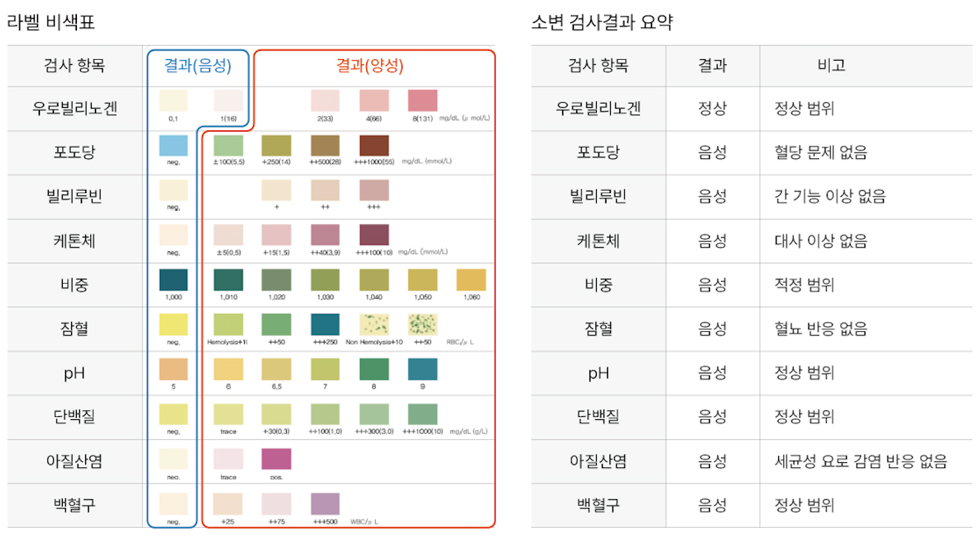The height and width of the screenshot is (536, 980).
Task: Click 아질산염 row label in color chart
Action: 75,461
